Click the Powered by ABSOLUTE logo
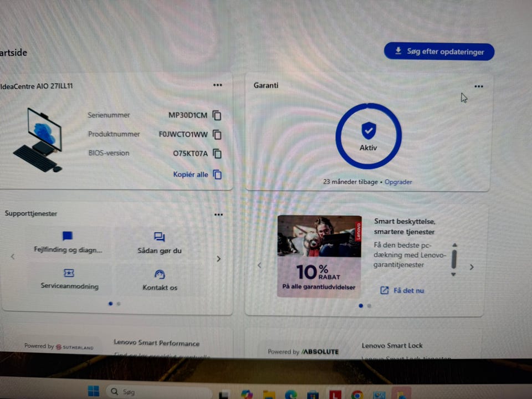The width and height of the screenshot is (532, 399). tap(303, 352)
